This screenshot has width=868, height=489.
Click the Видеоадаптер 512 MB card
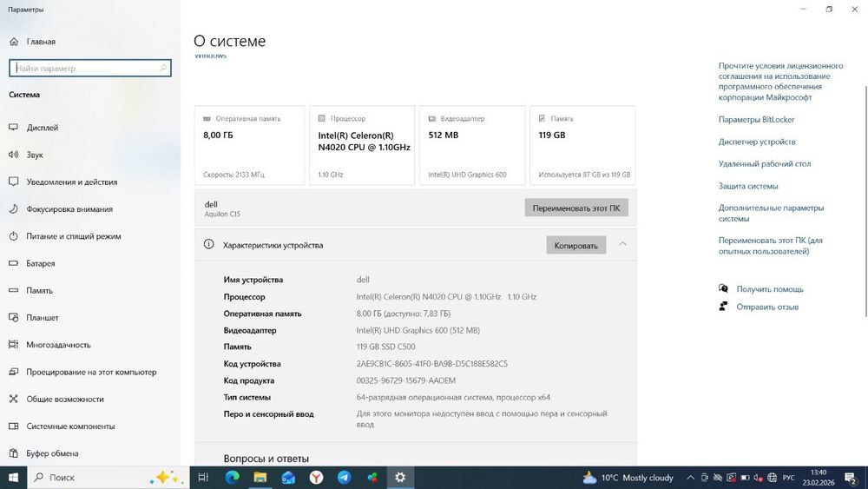472,145
